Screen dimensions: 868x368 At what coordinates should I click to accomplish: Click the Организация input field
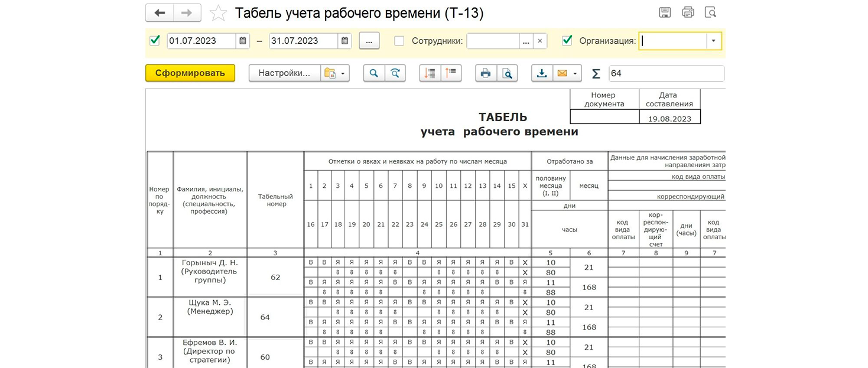click(x=673, y=41)
